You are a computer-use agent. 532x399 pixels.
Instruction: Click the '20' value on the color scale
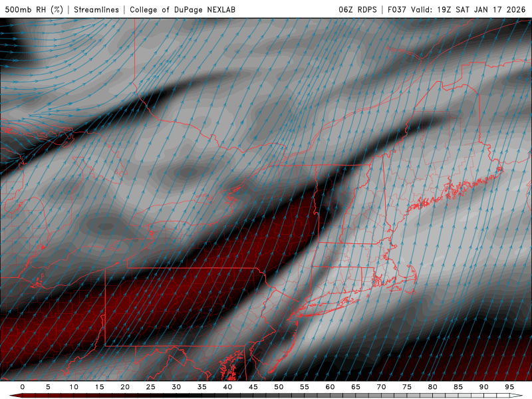point(125,387)
